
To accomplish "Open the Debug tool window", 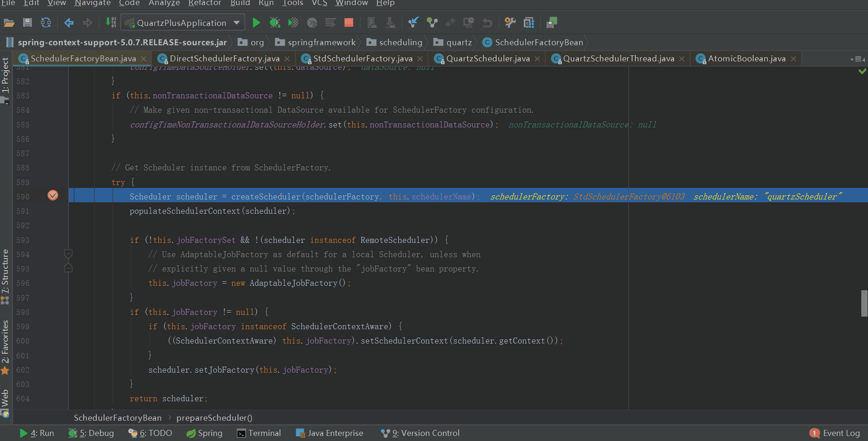I will pyautogui.click(x=91, y=433).
